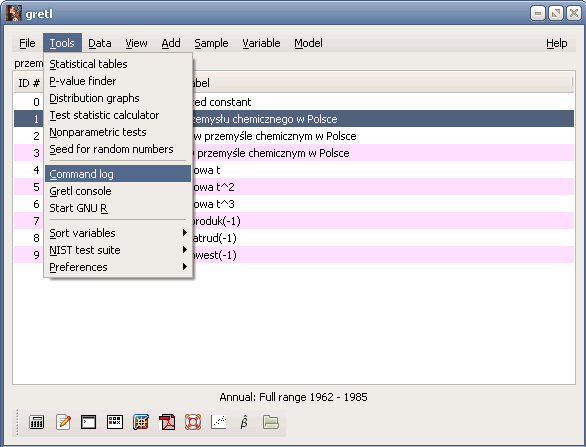The image size is (586, 447).
Task: Open the Add menu
Action: point(171,43)
